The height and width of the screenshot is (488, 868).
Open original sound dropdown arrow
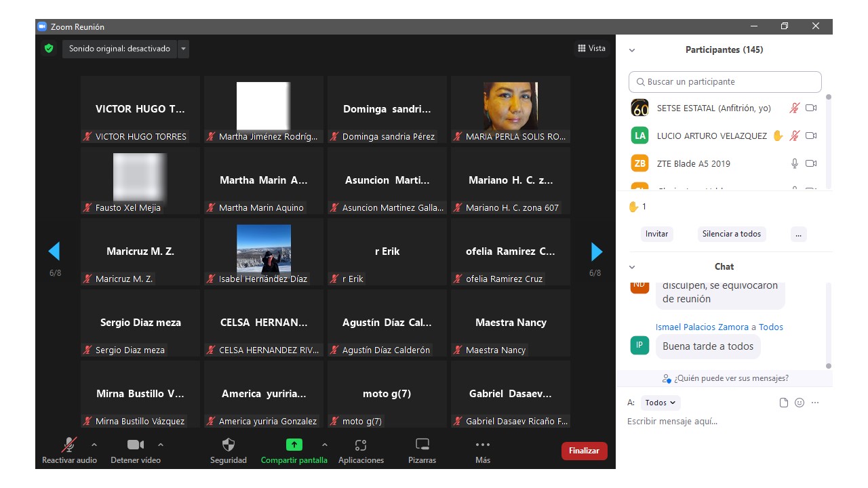pos(183,49)
